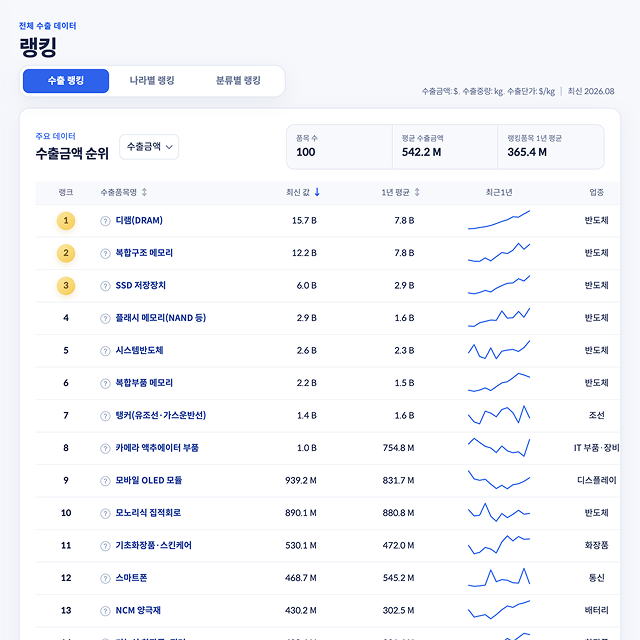
Task: Click the 배터리 industry cell
Action: click(596, 610)
